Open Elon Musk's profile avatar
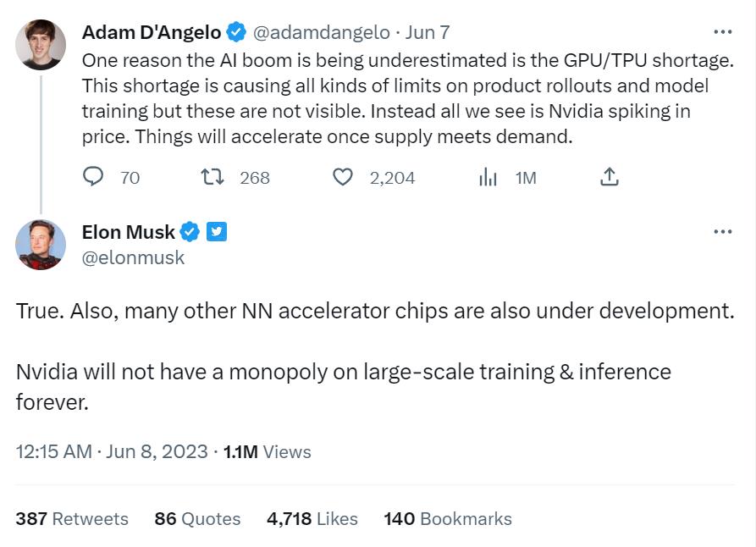756x547 pixels. click(40, 244)
